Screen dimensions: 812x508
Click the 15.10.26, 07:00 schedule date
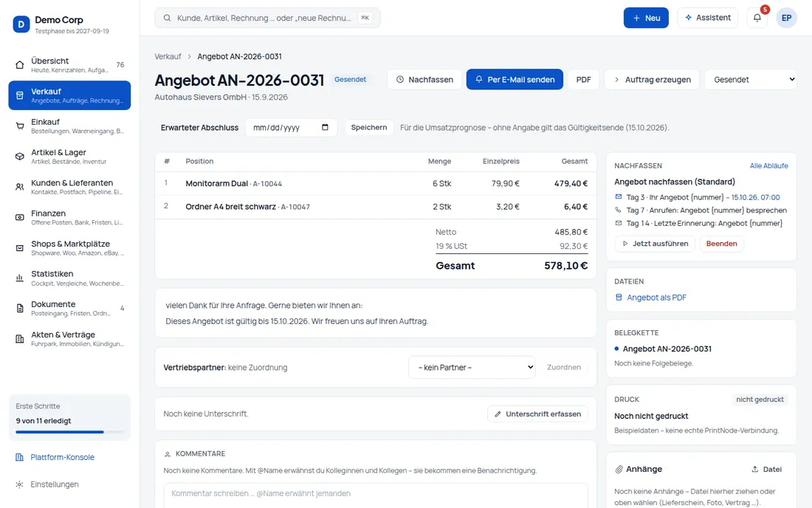click(756, 197)
